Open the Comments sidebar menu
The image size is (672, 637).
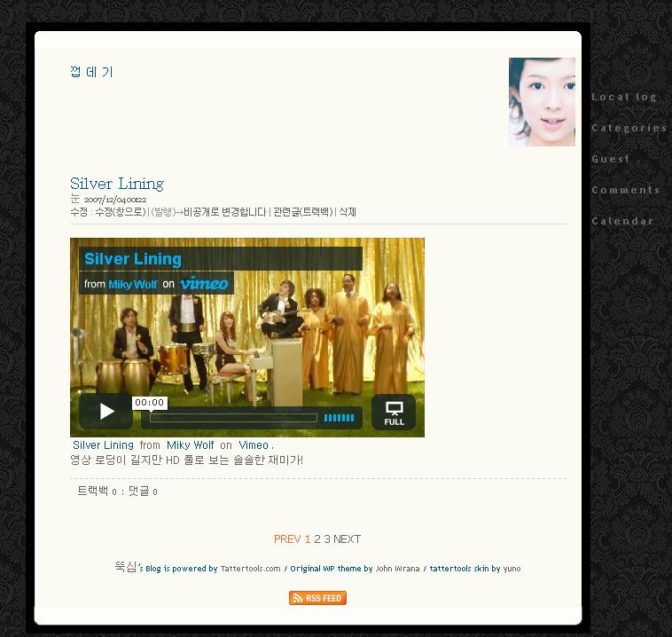click(626, 190)
